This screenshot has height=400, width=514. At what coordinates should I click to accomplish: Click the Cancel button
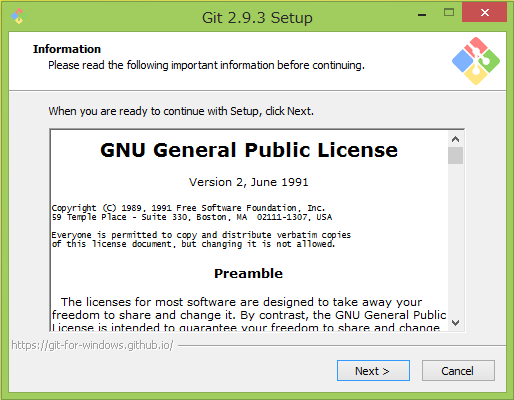point(458,370)
